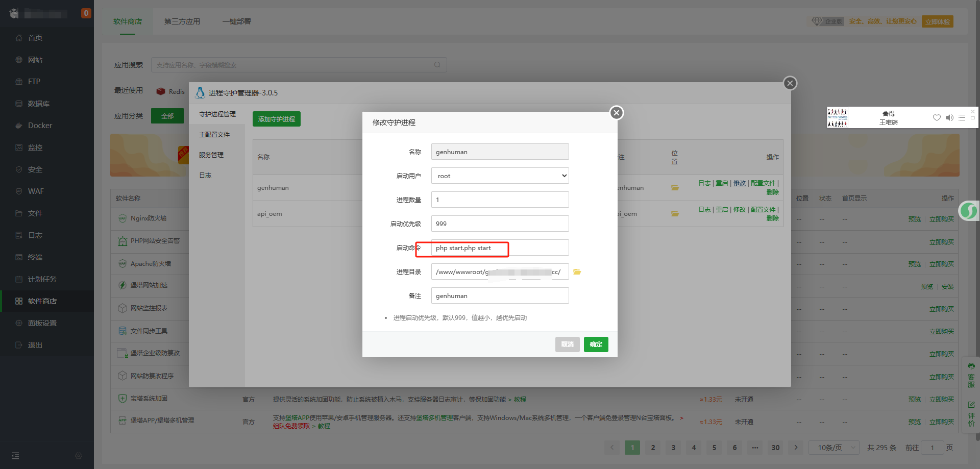Click 取消 to cancel editing

point(567,344)
